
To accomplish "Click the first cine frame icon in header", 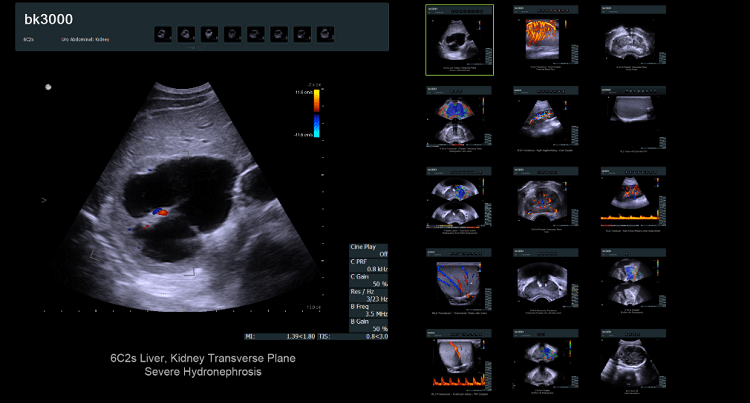I will click(163, 34).
